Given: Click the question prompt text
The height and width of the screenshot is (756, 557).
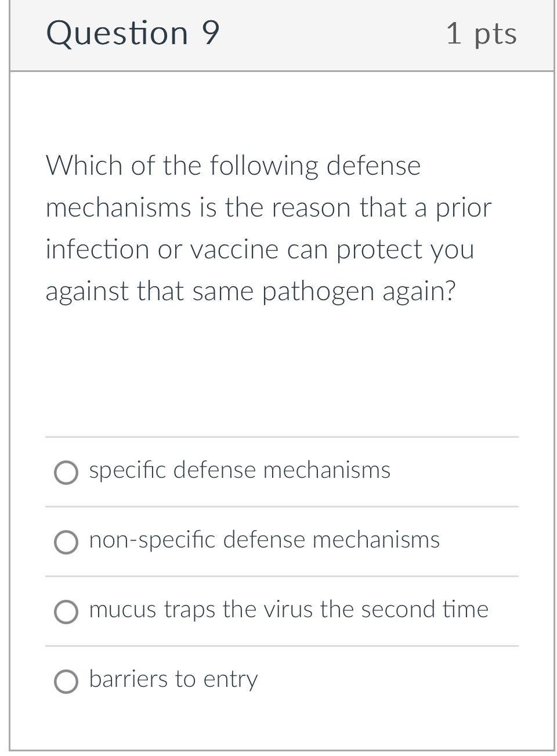Looking at the screenshot, I should [268, 228].
